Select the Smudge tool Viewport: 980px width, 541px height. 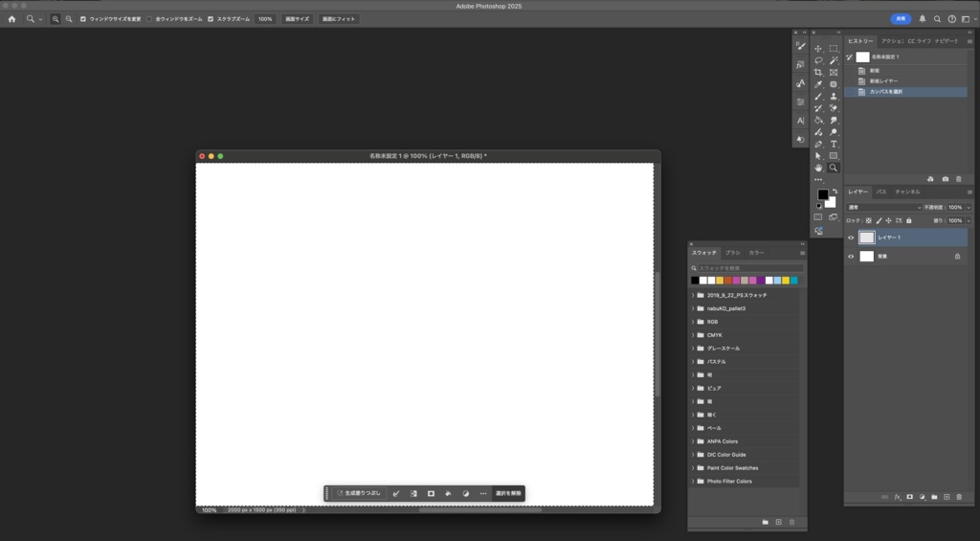point(834,120)
